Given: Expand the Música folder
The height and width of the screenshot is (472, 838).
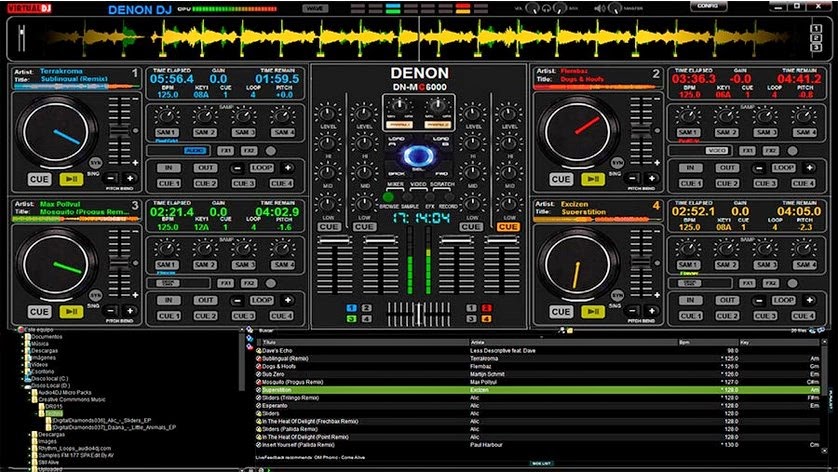Looking at the screenshot, I should [x=23, y=344].
